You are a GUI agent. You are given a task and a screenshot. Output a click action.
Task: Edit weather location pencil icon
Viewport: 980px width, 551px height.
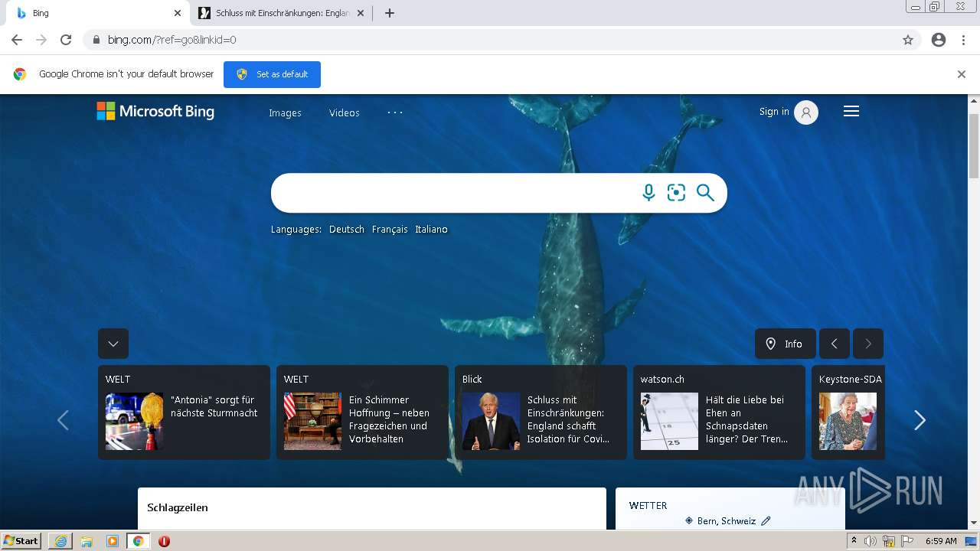pyautogui.click(x=766, y=521)
